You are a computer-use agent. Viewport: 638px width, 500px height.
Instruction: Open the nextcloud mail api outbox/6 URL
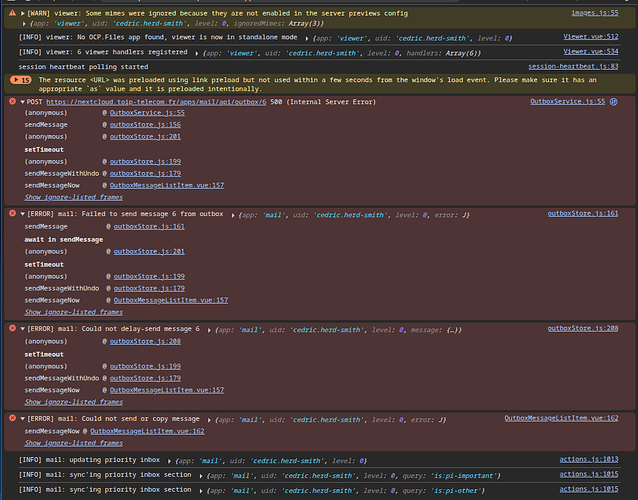(156, 102)
